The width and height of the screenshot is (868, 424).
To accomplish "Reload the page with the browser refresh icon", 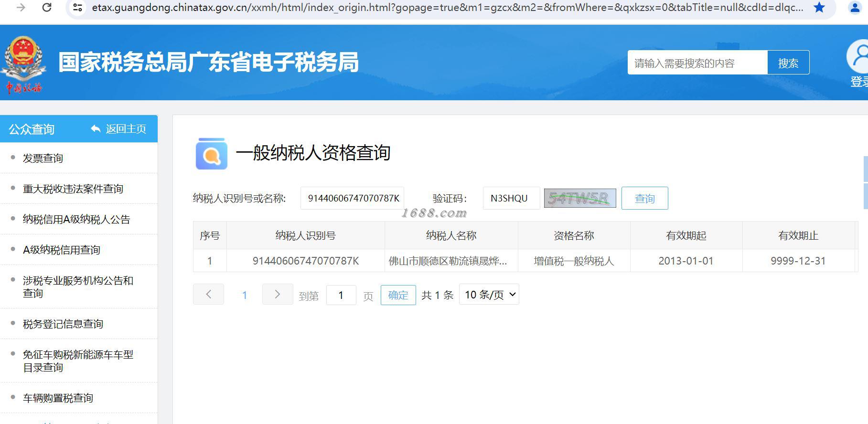I will [x=47, y=8].
